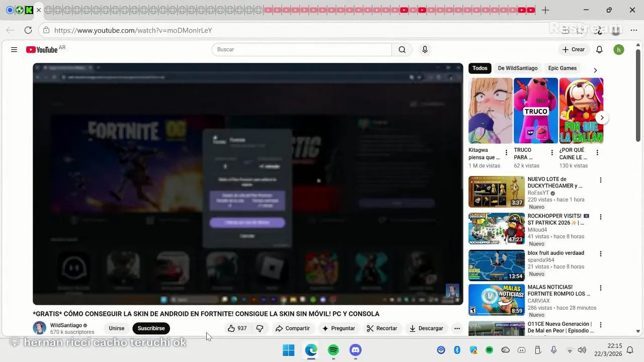Image resolution: width=644 pixels, height=362 pixels.
Task: Open options for ¿POR QUÉ CAINE LE video
Action: tap(597, 153)
